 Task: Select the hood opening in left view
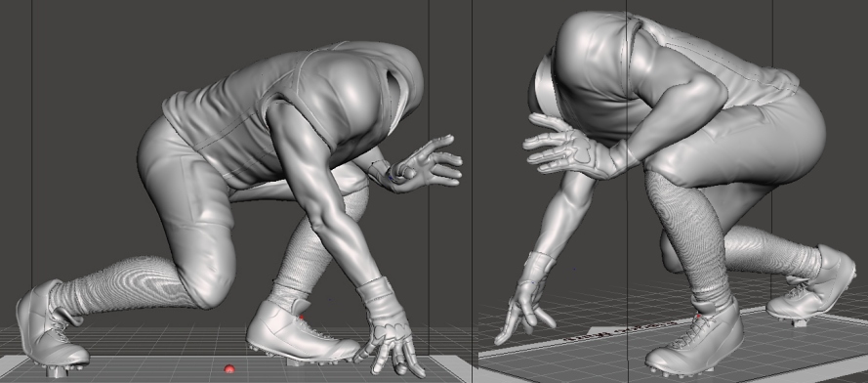click(394, 94)
